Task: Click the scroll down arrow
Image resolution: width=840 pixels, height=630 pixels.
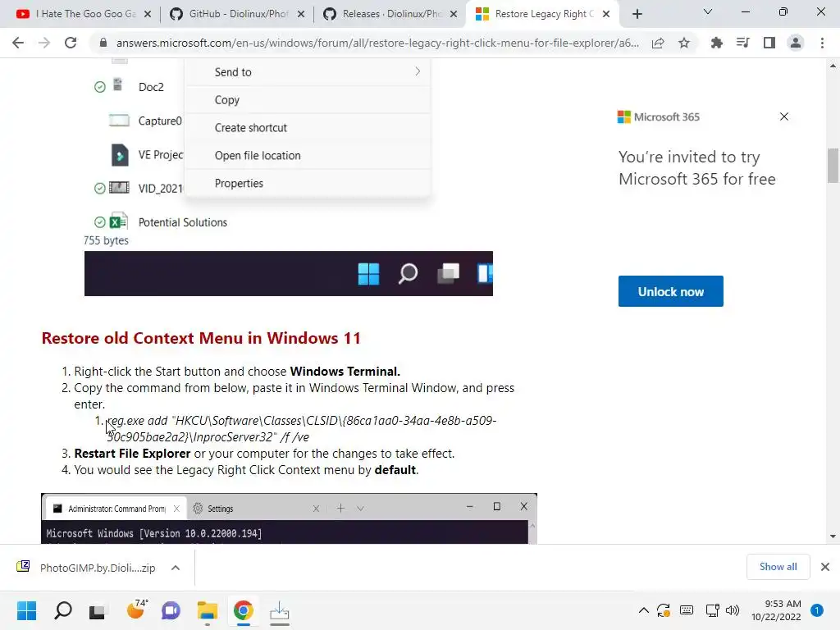Action: click(x=833, y=536)
